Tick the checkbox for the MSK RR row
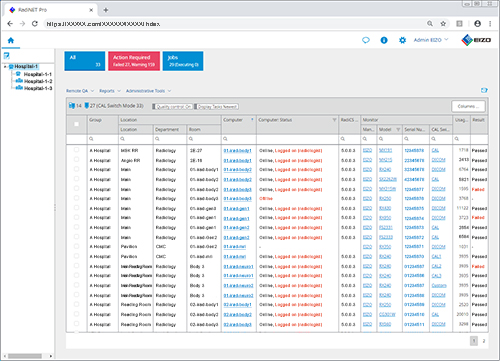The width and height of the screenshot is (500, 361). click(76, 150)
